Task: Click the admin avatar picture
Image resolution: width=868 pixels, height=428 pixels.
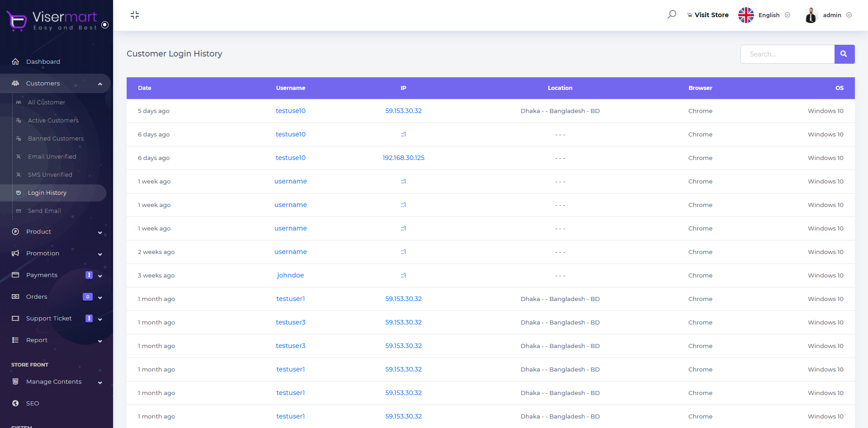Action: [x=811, y=15]
